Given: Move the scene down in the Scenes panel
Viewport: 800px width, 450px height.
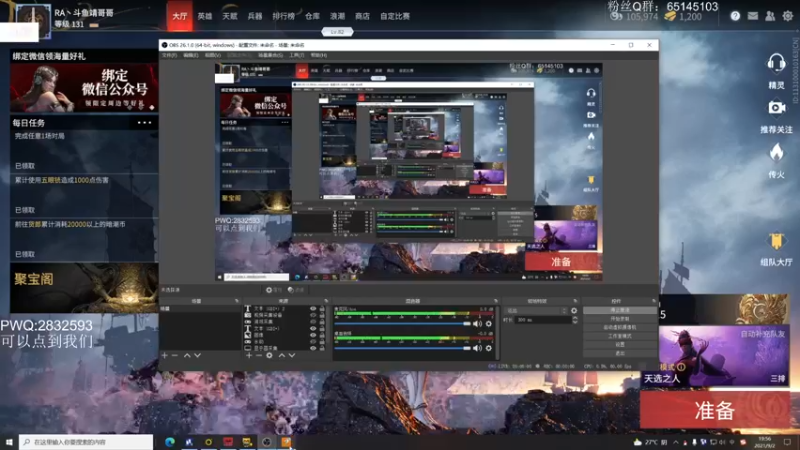Looking at the screenshot, I should coord(197,355).
